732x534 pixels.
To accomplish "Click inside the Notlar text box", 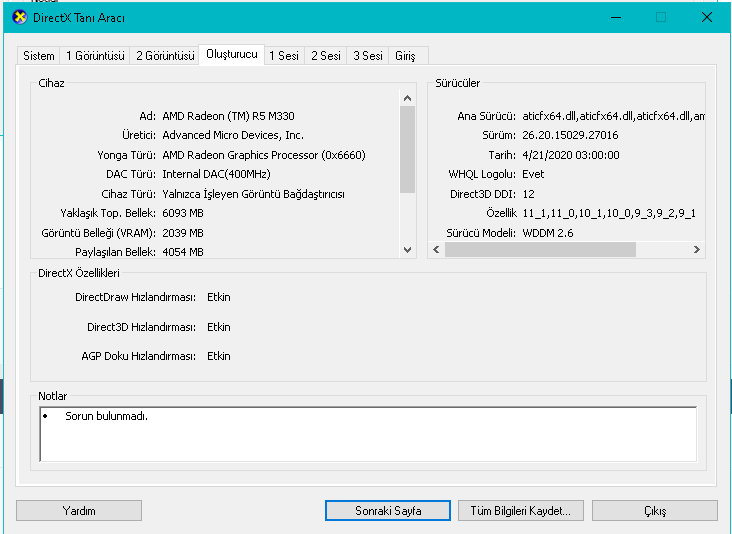I will pos(368,434).
